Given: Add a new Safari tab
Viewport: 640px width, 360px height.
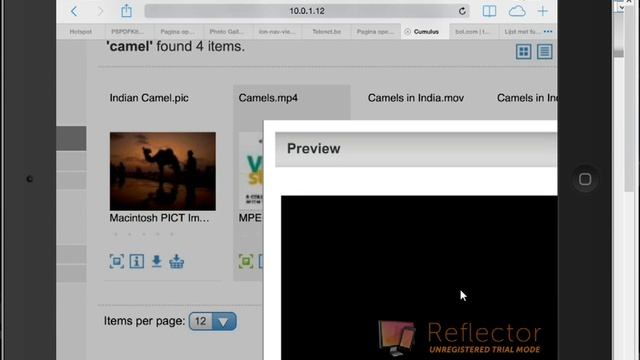Looking at the screenshot, I should click(542, 11).
